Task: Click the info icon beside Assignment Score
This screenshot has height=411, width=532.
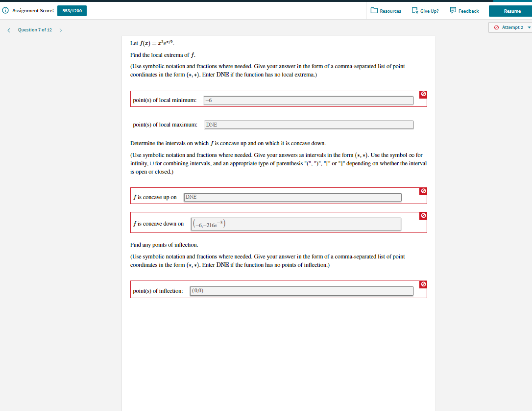Action: [x=5, y=10]
